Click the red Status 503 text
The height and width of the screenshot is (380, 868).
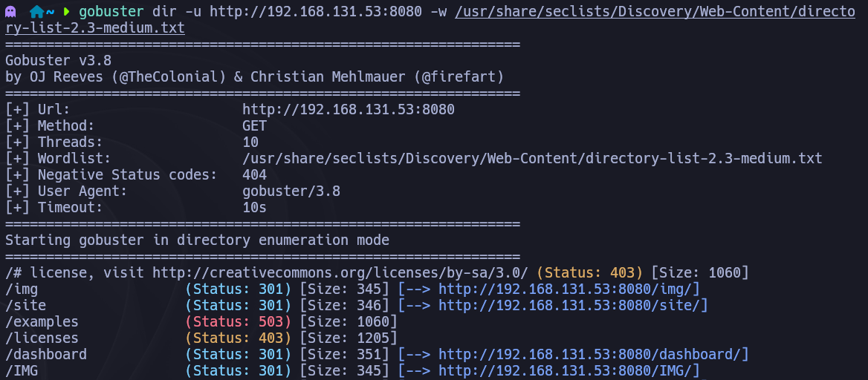238,322
